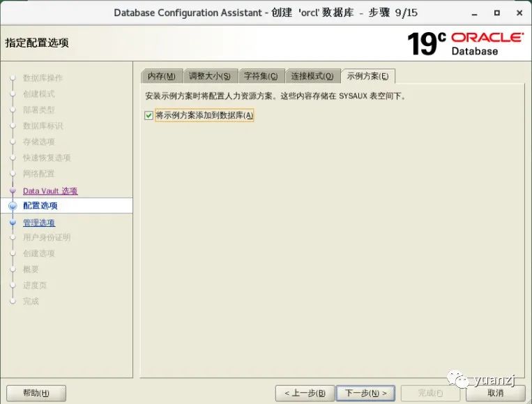This screenshot has height=404, width=532.
Task: Switch to the 连接模式(O) tab
Action: point(312,76)
